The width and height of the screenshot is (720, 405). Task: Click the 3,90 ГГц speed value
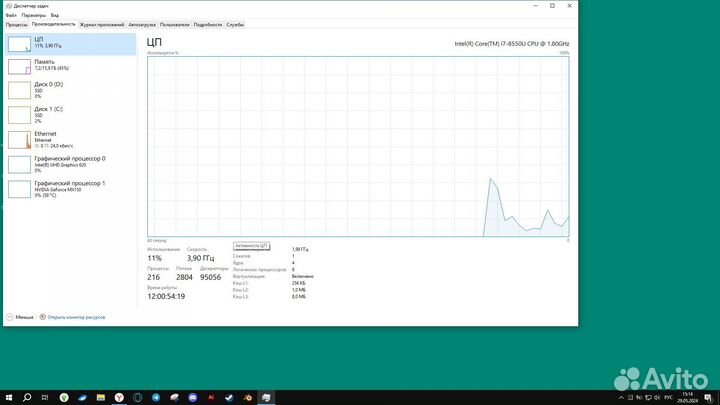(201, 258)
